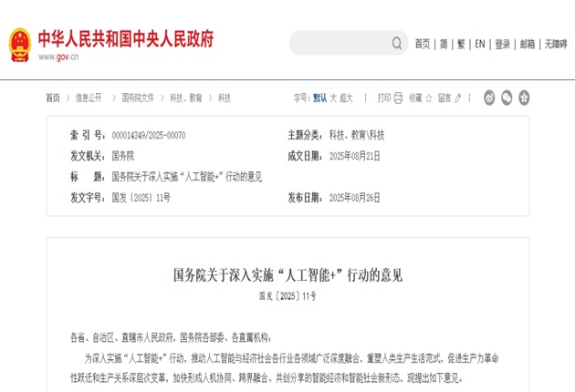Open 国务院文件 in the breadcrumb
575x392 pixels.
138,98
